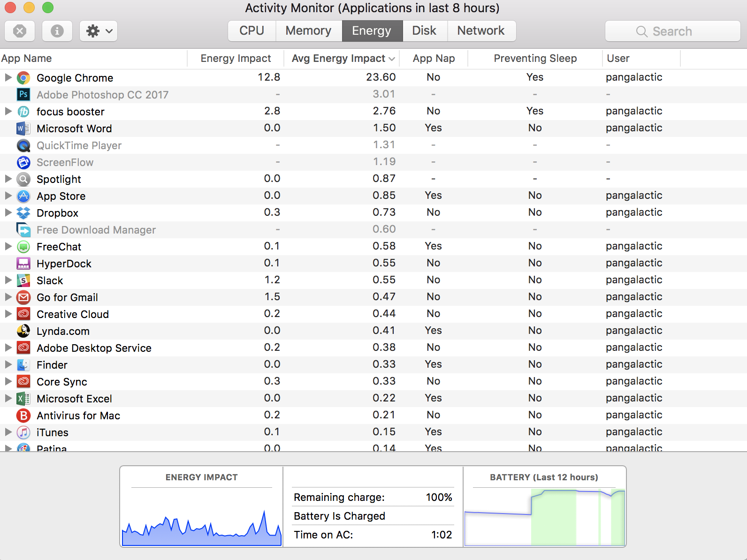Expand the Spotlight row
The height and width of the screenshot is (560, 747).
(8, 179)
